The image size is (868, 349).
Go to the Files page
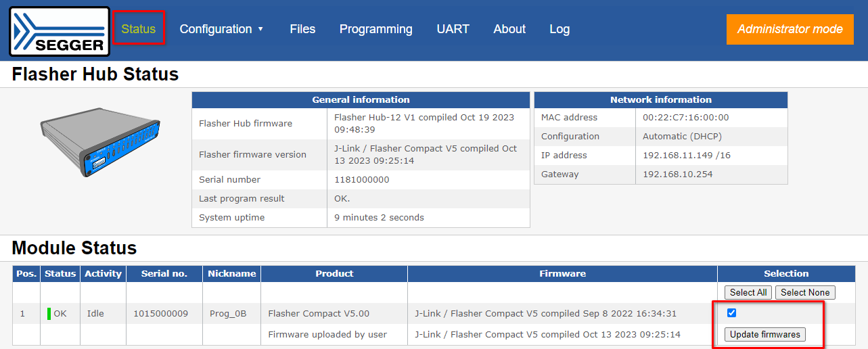click(x=302, y=29)
